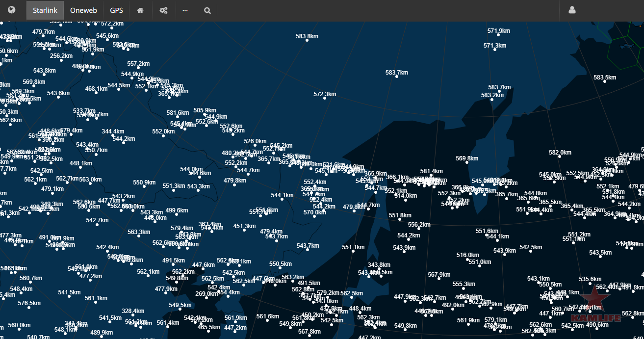Select satellite labeled 526.0km
This screenshot has width=644, height=339.
255,141
